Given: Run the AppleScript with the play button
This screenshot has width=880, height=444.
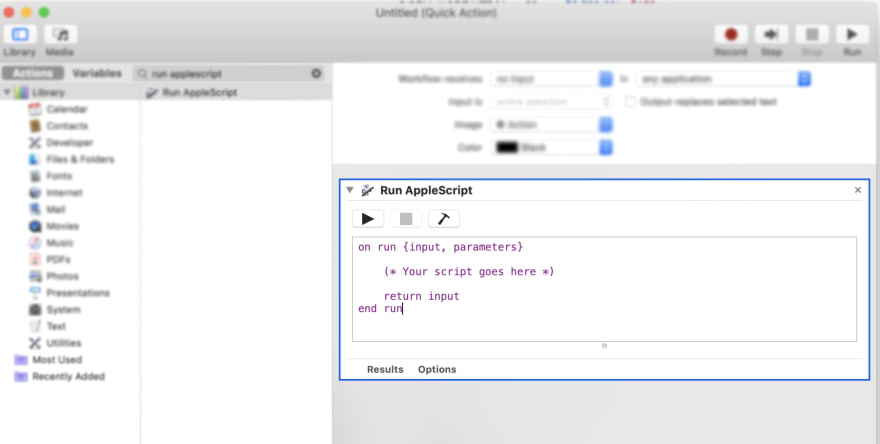Looking at the screenshot, I should tap(368, 218).
